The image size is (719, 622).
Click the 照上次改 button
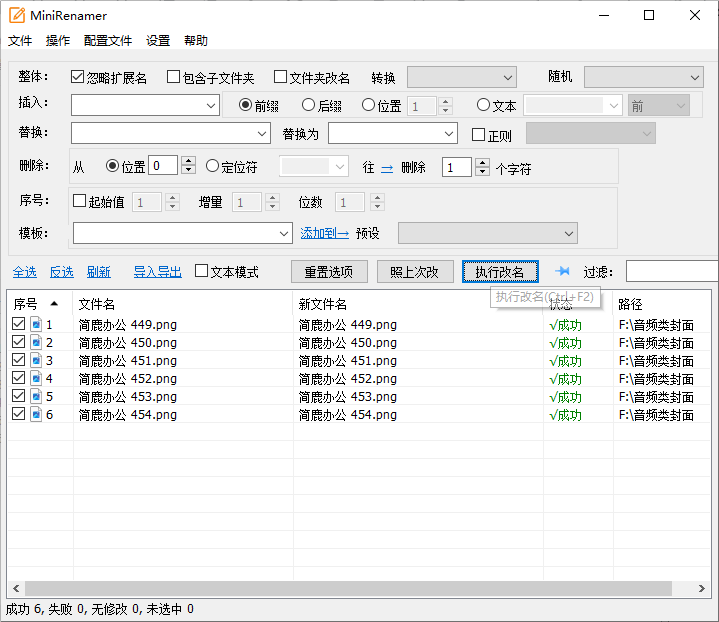coord(415,272)
